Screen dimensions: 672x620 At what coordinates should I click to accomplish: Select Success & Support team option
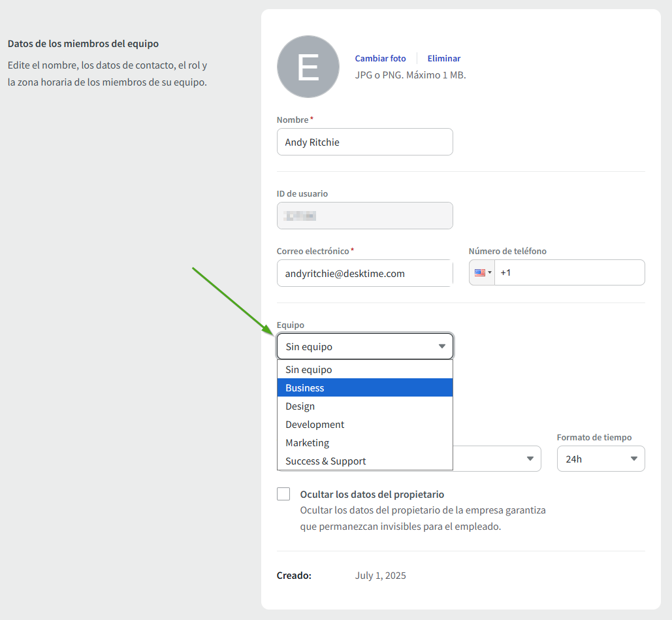coord(364,461)
